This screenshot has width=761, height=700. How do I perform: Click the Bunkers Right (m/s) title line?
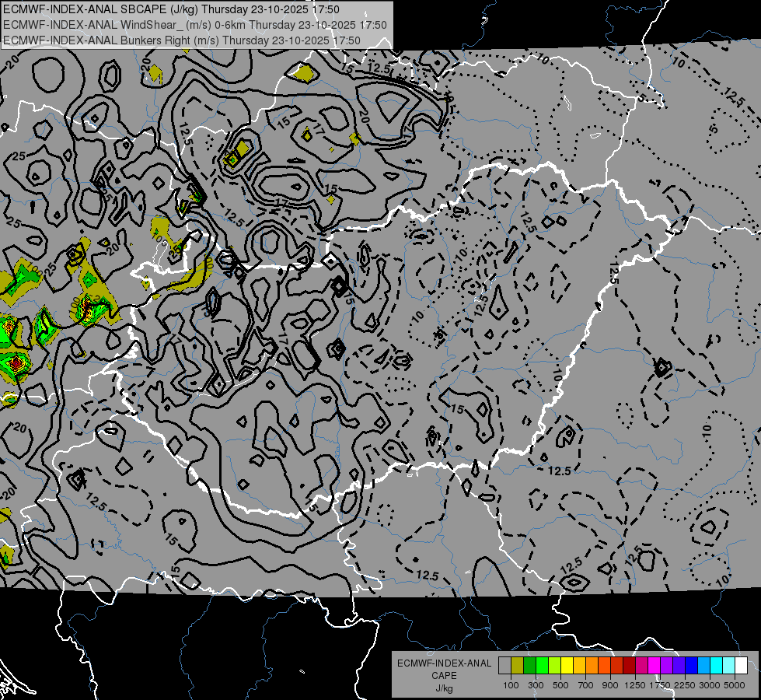click(182, 40)
